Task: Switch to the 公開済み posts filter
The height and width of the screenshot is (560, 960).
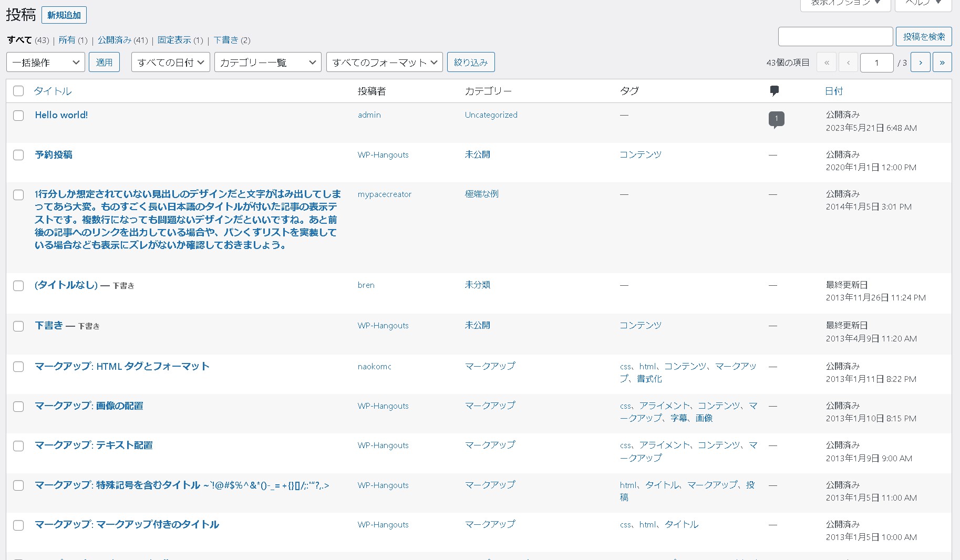Action: pyautogui.click(x=116, y=40)
